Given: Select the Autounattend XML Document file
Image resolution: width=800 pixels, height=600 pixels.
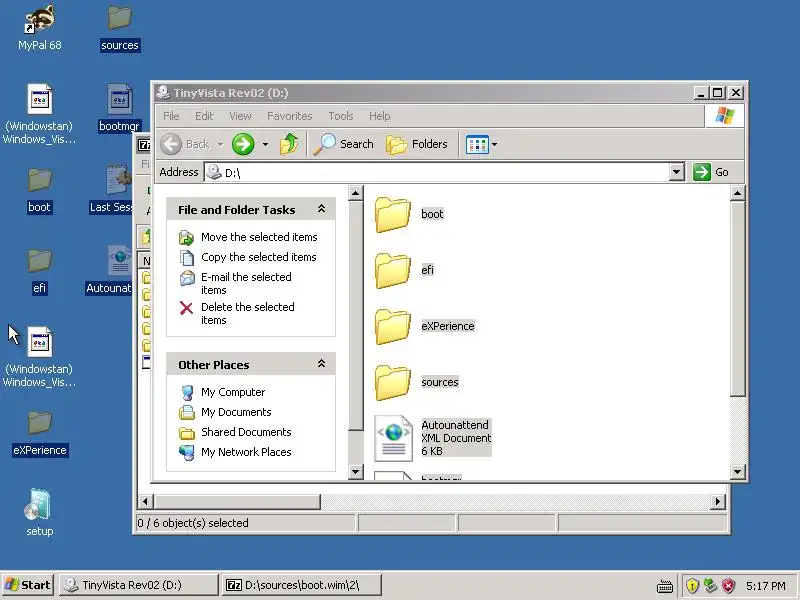Looking at the screenshot, I should 433,438.
